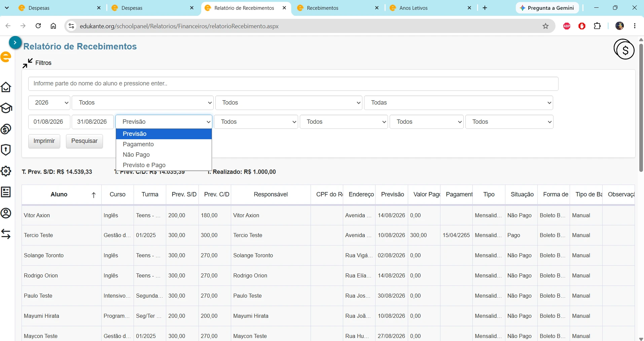Screen dimensions: 644x341
Task: Sort by the Previsão column header
Action: [392, 194]
